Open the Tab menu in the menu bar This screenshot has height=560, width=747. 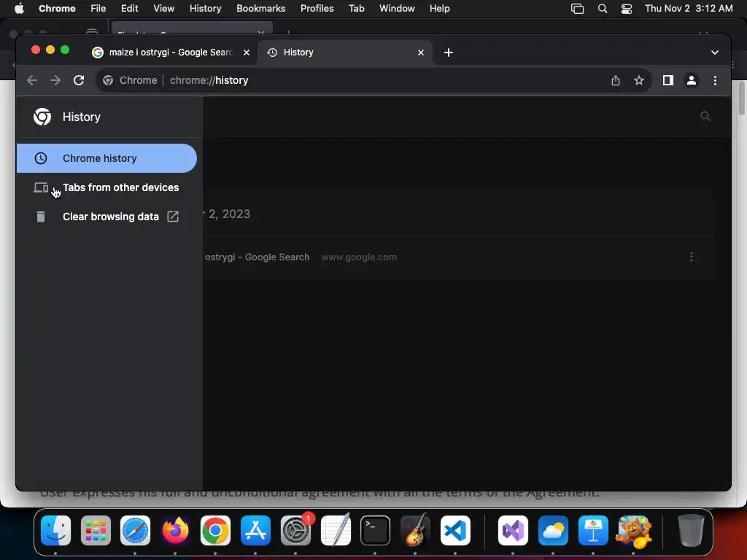[356, 8]
